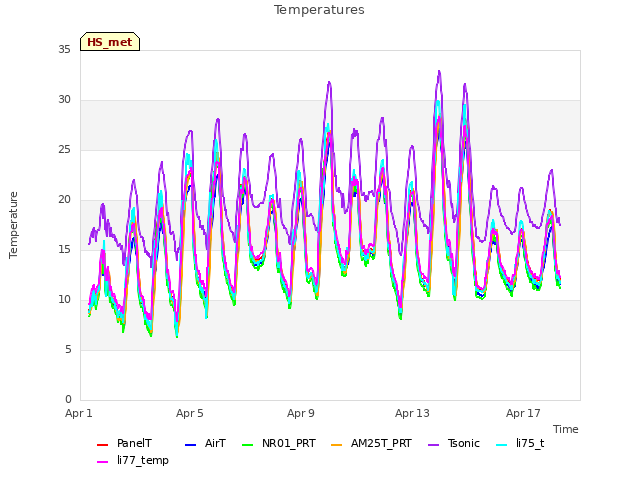Click the purple Tsonic legend color marker
This screenshot has height=480, width=640.
pos(433,444)
